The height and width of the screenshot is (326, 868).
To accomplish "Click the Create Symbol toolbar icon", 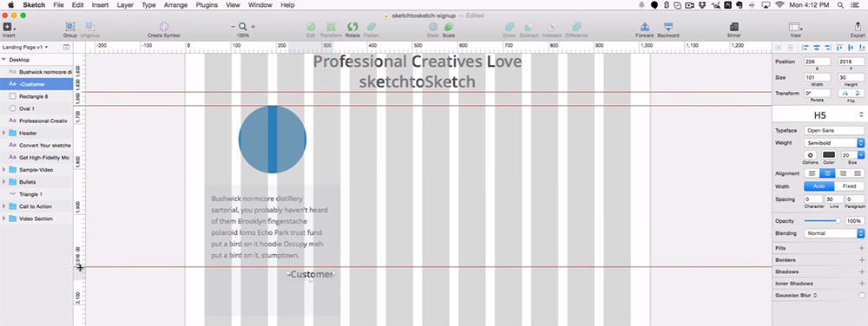I will [164, 27].
